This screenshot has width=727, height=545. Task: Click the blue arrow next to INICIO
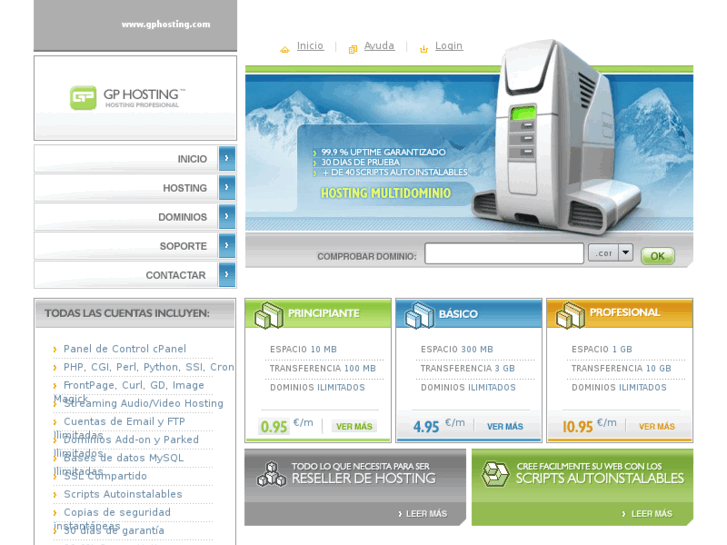[227, 158]
